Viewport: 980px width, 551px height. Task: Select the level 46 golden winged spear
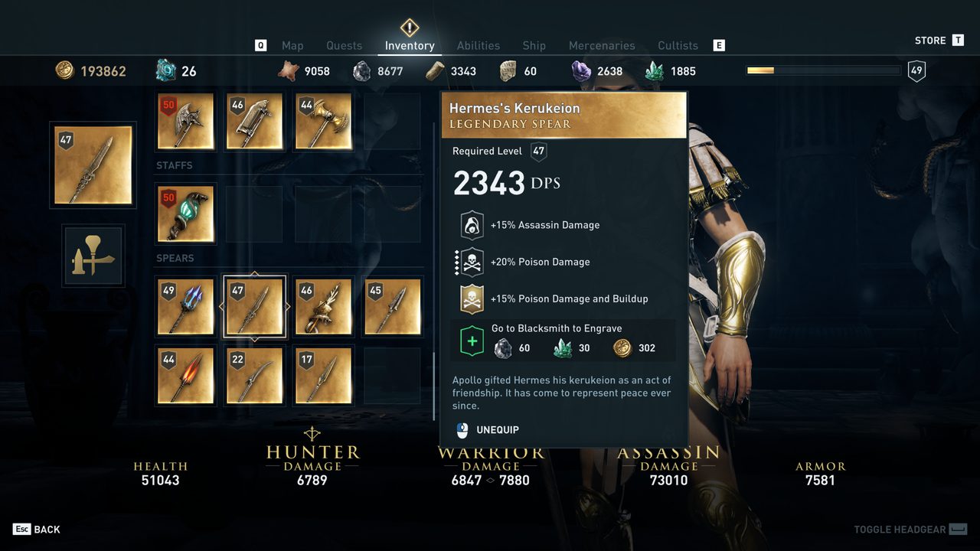pos(324,307)
